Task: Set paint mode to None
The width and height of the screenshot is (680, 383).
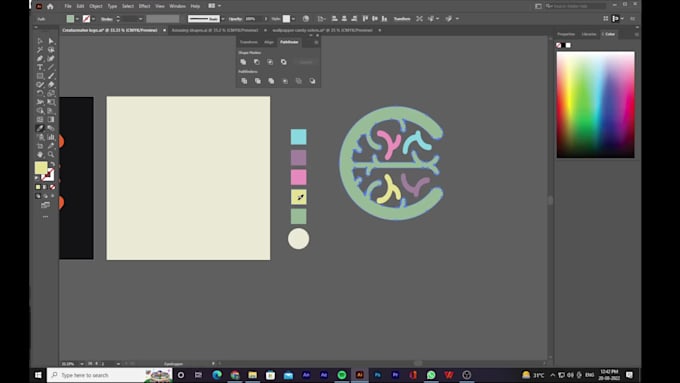Action: click(x=52, y=187)
